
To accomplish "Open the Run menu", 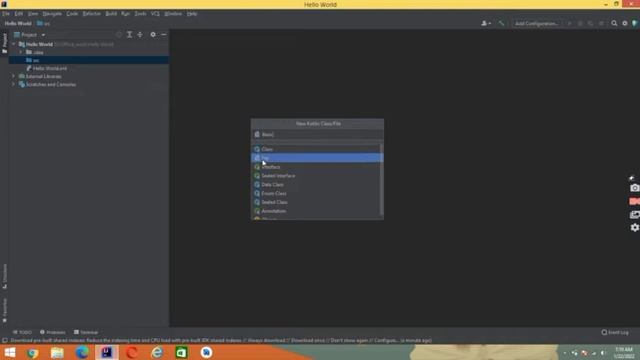I will click(125, 13).
